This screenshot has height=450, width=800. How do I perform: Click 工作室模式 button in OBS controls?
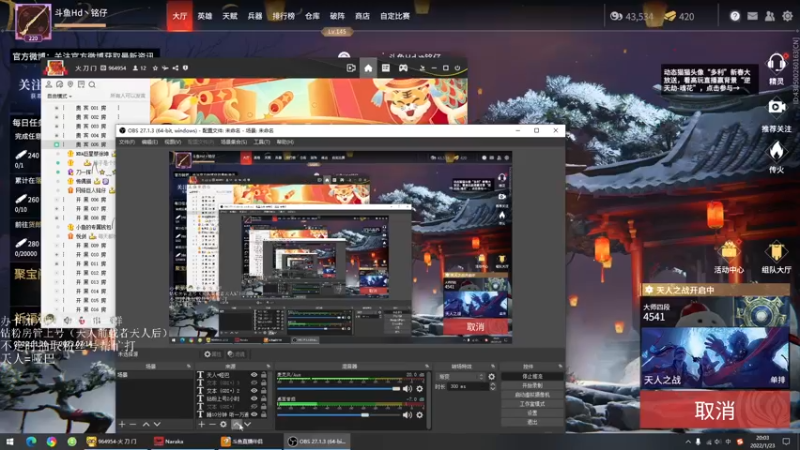532,404
